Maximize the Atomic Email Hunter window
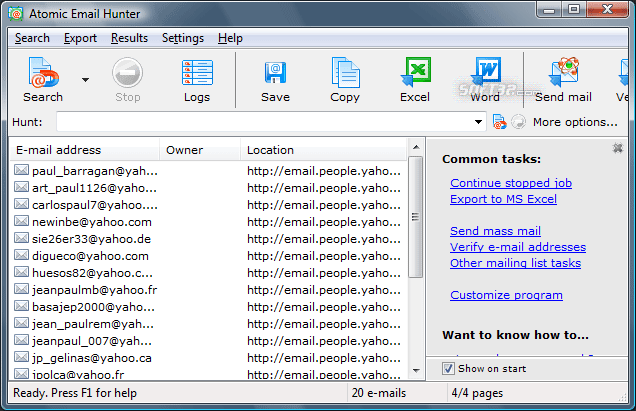This screenshot has height=411, width=636. (x=574, y=9)
